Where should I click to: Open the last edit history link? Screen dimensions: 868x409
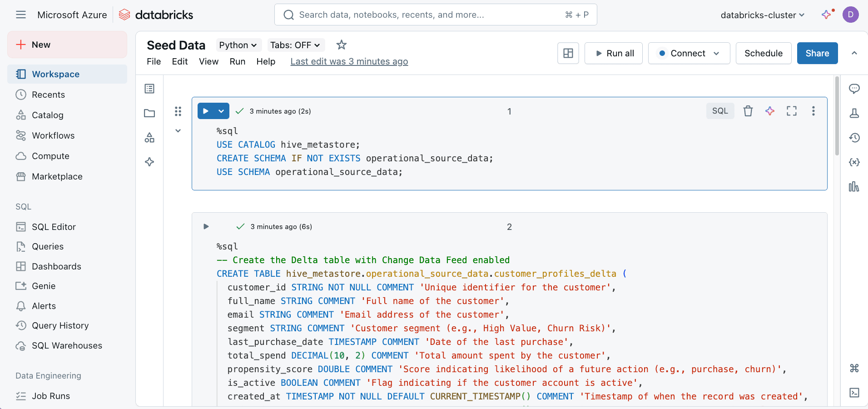[349, 61]
